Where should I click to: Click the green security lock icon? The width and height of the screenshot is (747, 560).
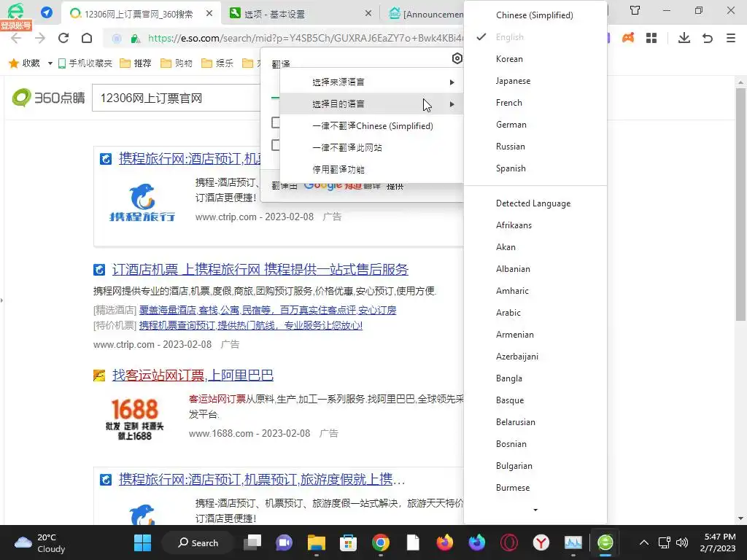(135, 39)
